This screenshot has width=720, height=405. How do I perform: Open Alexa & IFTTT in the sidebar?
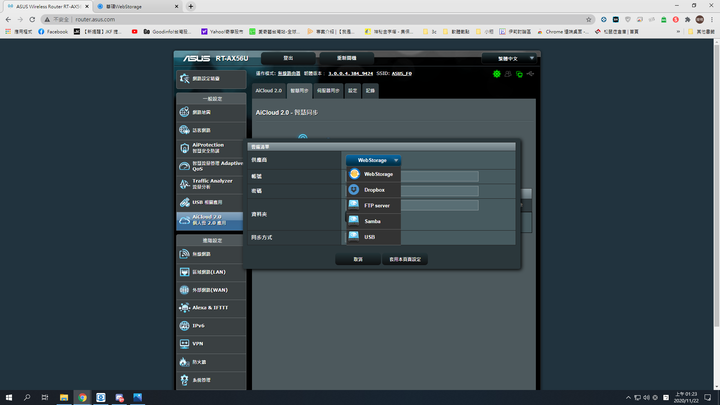click(211, 308)
